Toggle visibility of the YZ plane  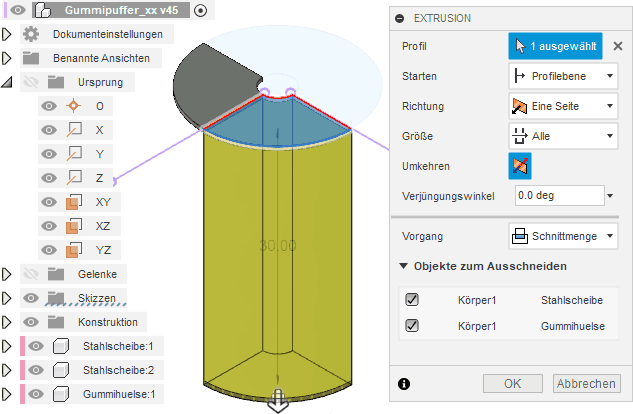48,250
